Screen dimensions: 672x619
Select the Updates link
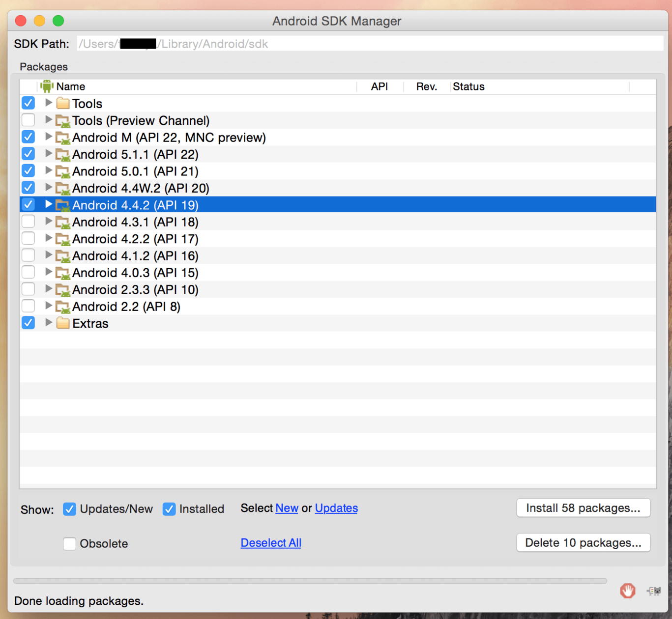[x=336, y=508]
